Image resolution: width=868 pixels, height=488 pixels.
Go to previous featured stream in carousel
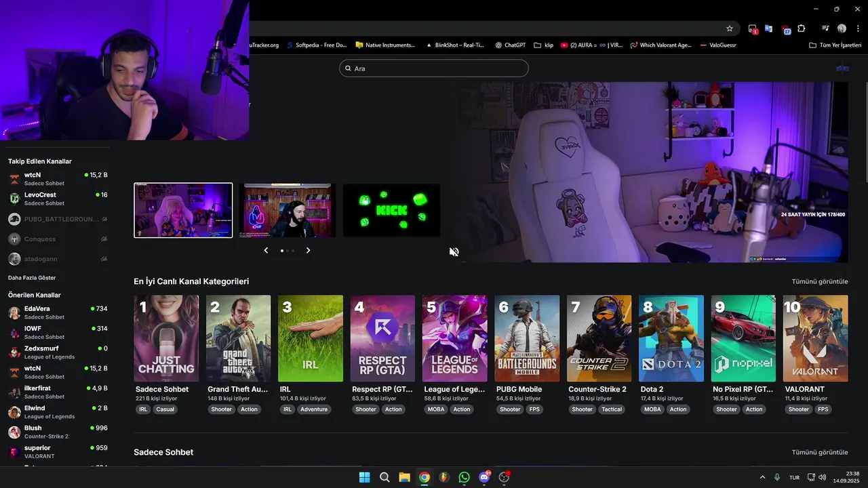[x=266, y=250]
